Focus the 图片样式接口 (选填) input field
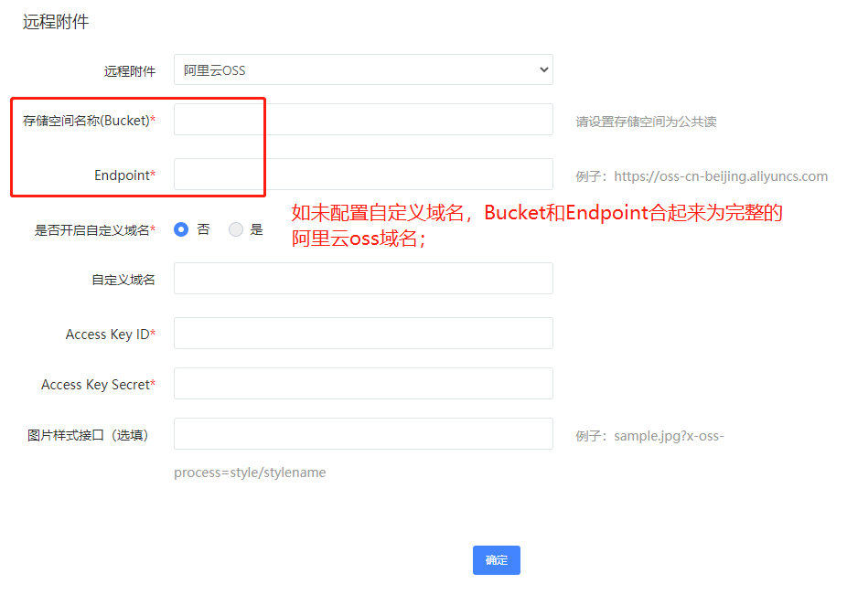Screen dimensions: 847x616 [363, 433]
